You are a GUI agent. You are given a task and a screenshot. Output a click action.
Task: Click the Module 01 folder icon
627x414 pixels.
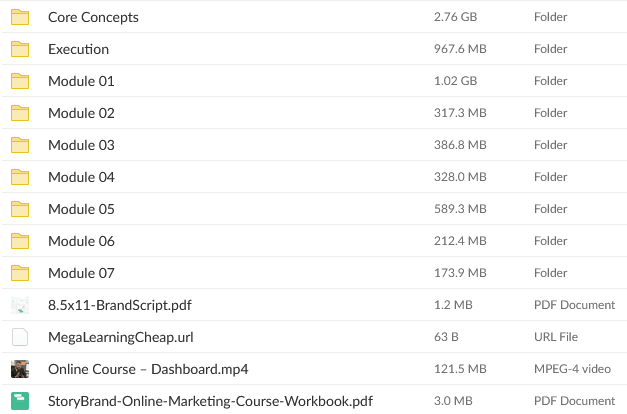click(x=20, y=81)
